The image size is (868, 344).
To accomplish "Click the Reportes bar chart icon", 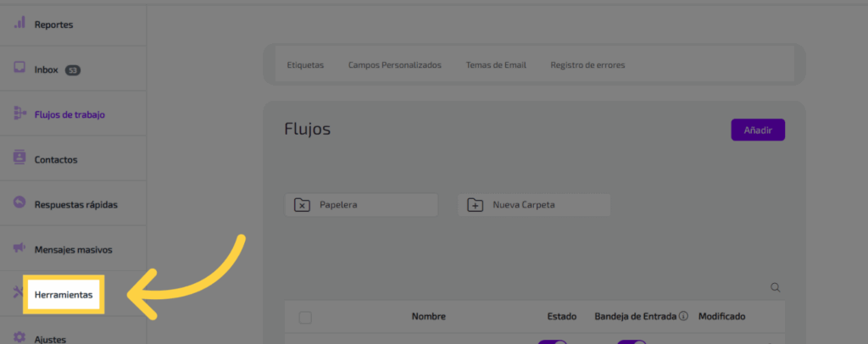I will (19, 23).
